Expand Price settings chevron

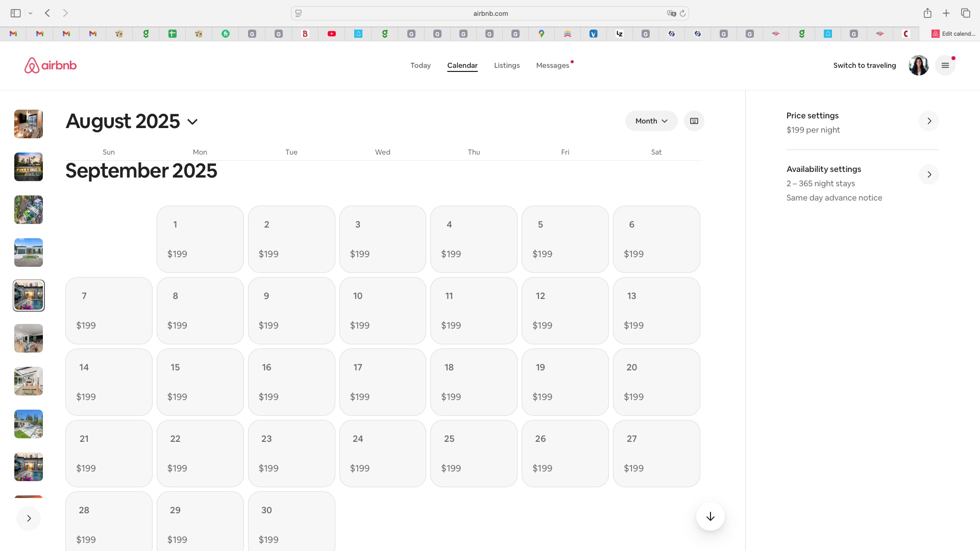[928, 121]
